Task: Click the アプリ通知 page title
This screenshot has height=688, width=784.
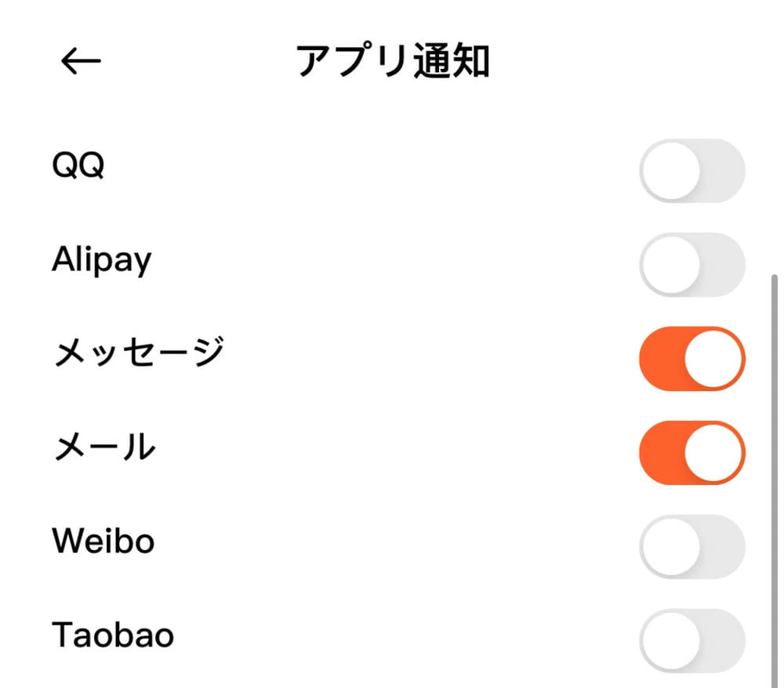Action: coord(393,62)
